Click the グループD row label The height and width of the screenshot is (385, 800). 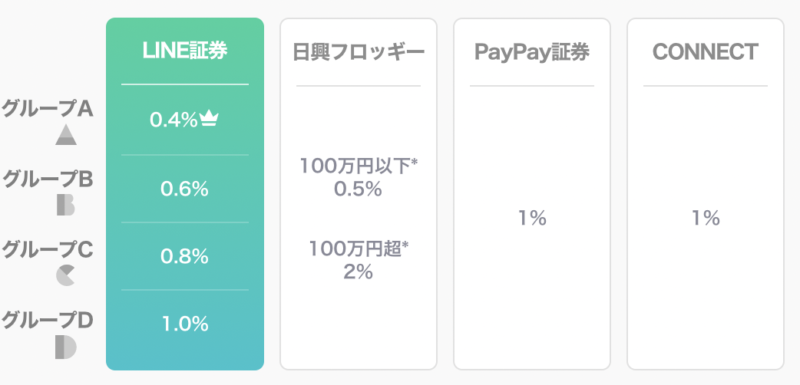(47, 320)
